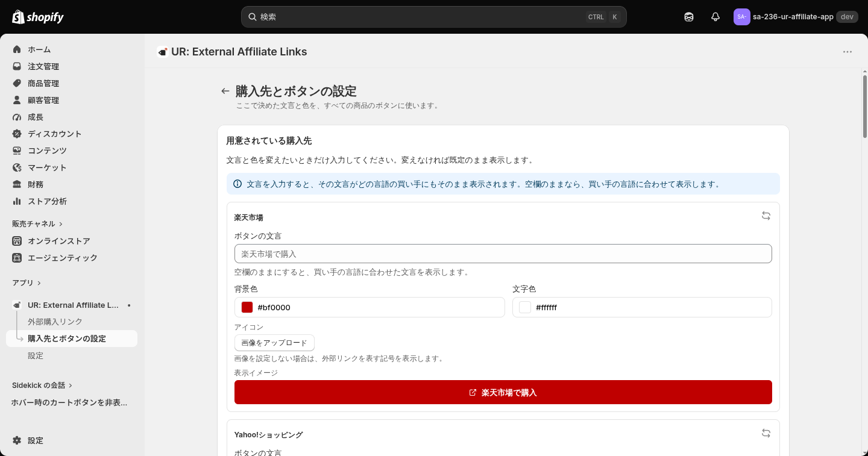This screenshot has height=456, width=868.
Task: Open the ホバー時のカートボタンを非表... conversation
Action: [x=69, y=402]
